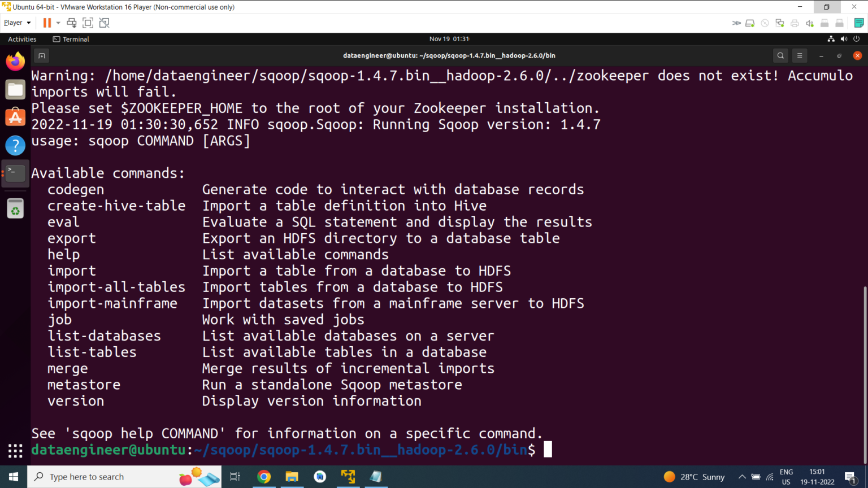The height and width of the screenshot is (488, 868).
Task: Launch Firefox from Ubuntu dock
Action: pyautogui.click(x=15, y=62)
